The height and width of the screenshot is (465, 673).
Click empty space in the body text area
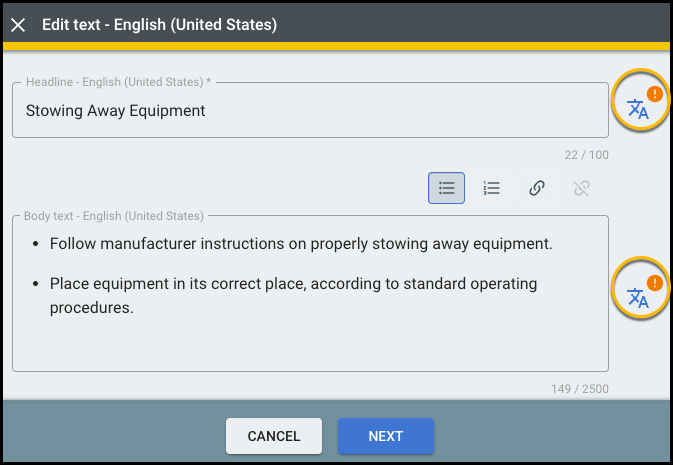coord(310,345)
